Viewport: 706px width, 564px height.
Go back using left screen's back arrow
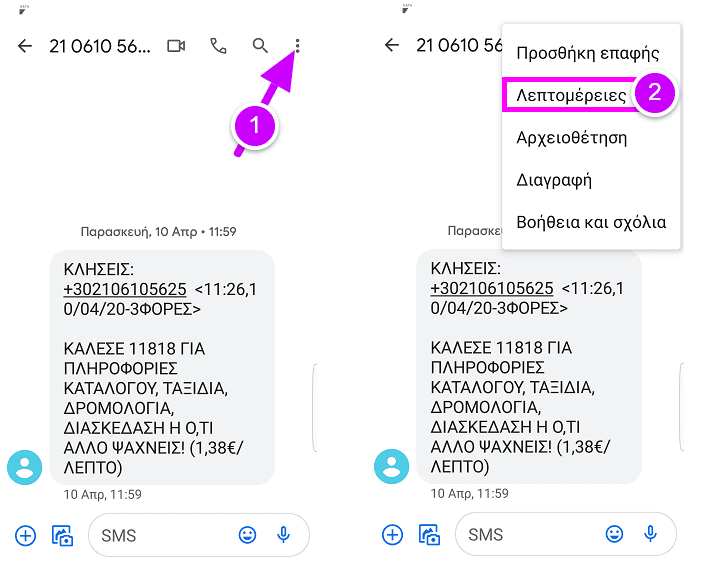tap(25, 45)
